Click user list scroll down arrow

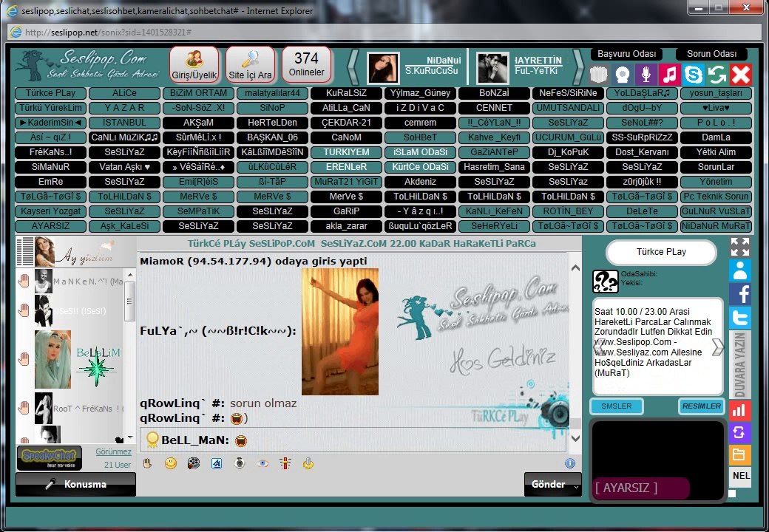coord(130,437)
